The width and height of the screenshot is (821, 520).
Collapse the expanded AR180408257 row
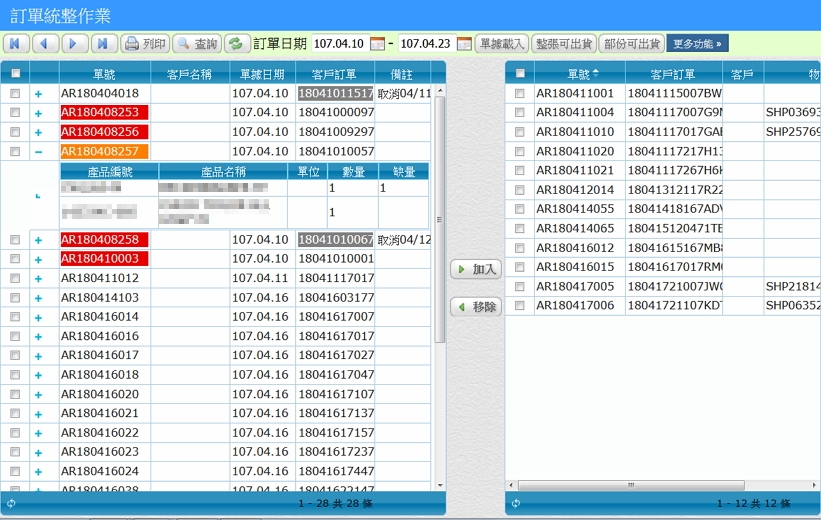point(38,152)
